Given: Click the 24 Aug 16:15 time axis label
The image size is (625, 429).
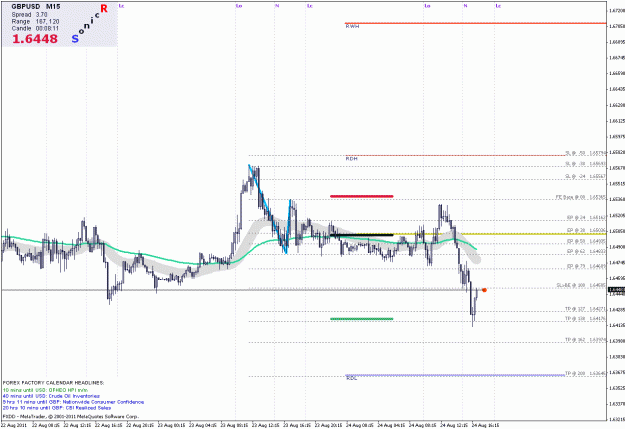Looking at the screenshot, I should click(485, 425).
